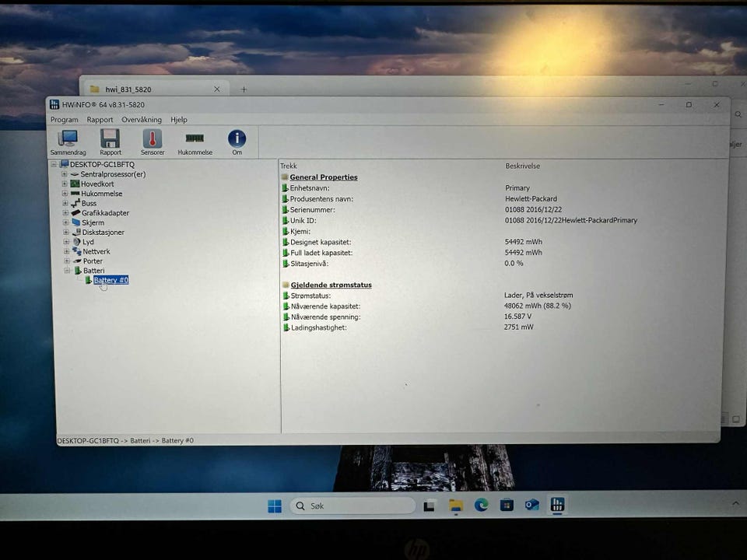The image size is (747, 560).
Task: Click the Hewlett-Packard manufacturer value
Action: 531,198
